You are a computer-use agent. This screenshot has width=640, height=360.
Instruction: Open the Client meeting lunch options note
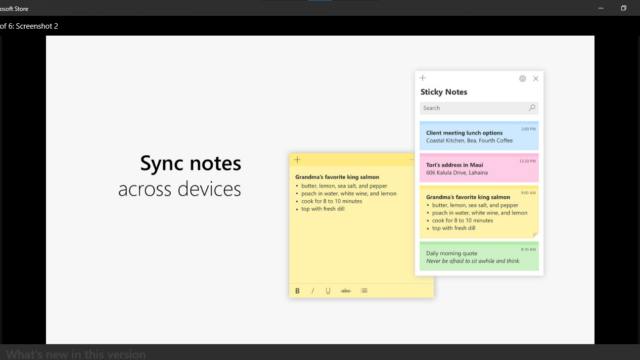(x=479, y=136)
